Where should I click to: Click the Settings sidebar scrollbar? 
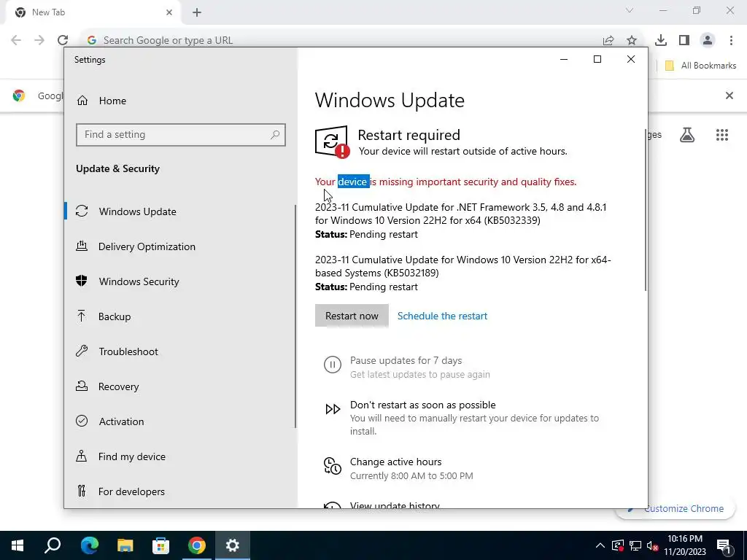(295, 316)
